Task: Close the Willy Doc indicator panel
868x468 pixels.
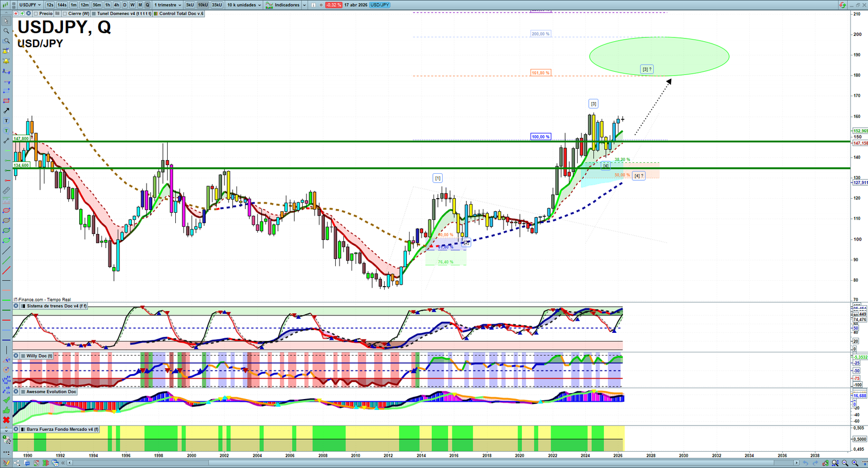Action: pos(16,356)
